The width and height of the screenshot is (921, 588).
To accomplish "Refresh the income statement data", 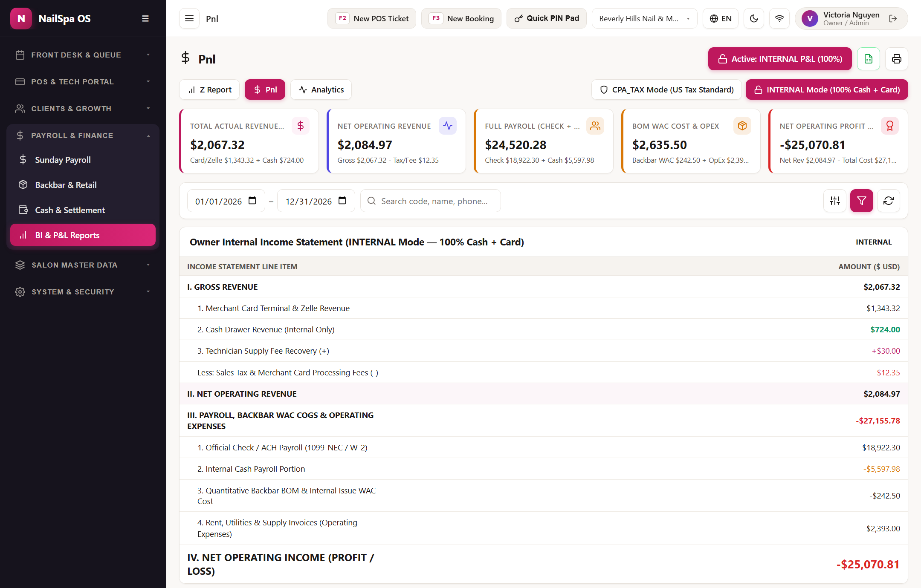I will [889, 201].
